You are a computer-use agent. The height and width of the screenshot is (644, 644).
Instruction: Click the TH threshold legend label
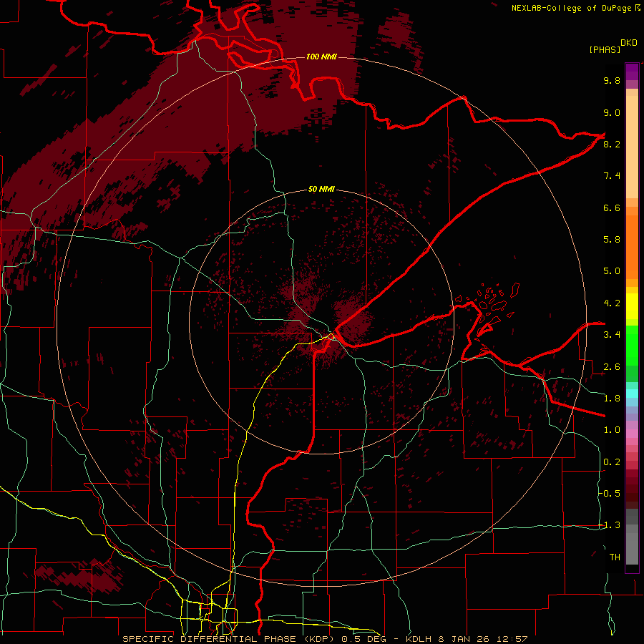coord(615,557)
